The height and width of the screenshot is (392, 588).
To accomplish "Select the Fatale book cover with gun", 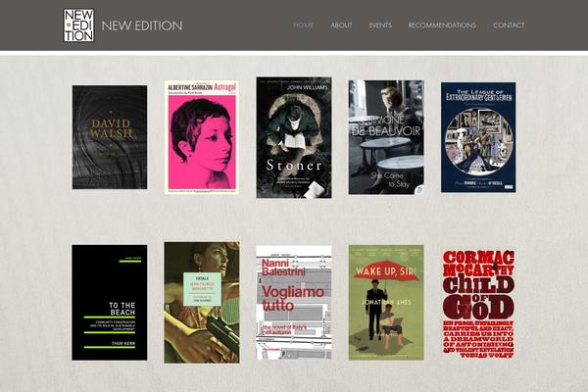I will (202, 303).
